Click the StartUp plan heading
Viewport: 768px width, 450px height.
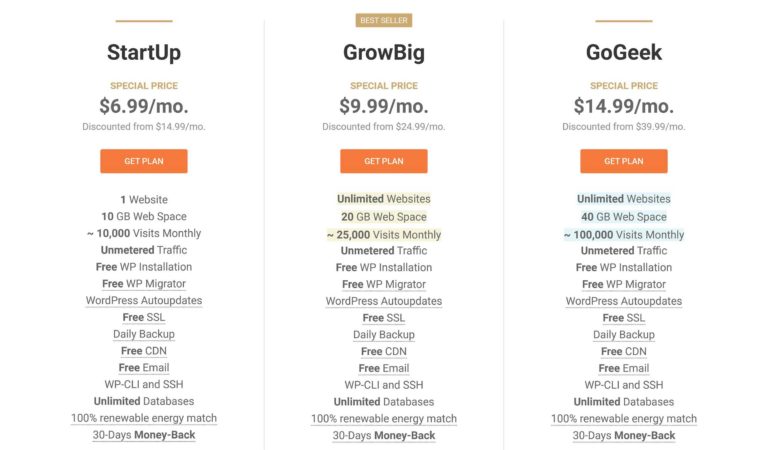coord(143,52)
